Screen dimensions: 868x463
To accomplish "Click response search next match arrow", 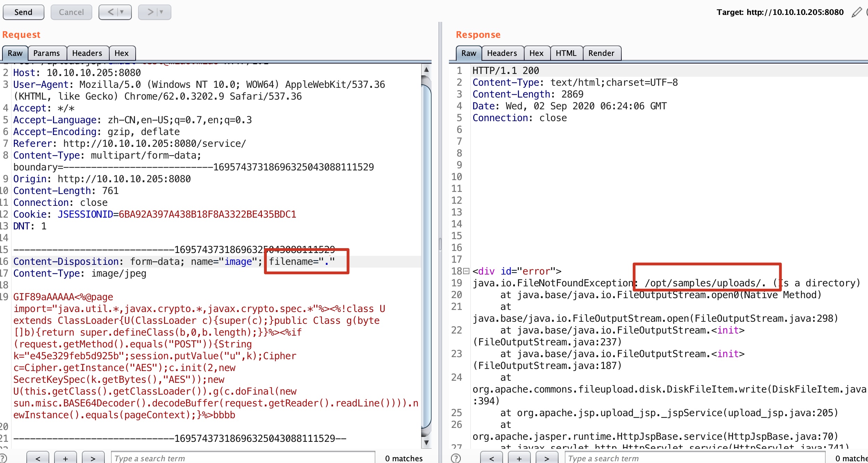I will (x=546, y=458).
